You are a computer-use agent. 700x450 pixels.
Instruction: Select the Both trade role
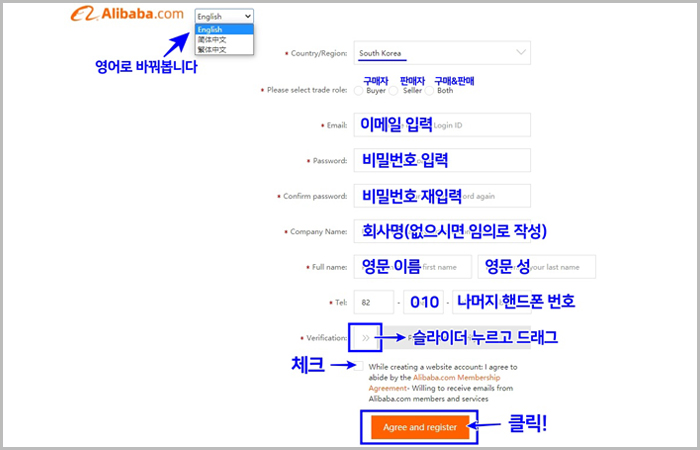[x=429, y=91]
